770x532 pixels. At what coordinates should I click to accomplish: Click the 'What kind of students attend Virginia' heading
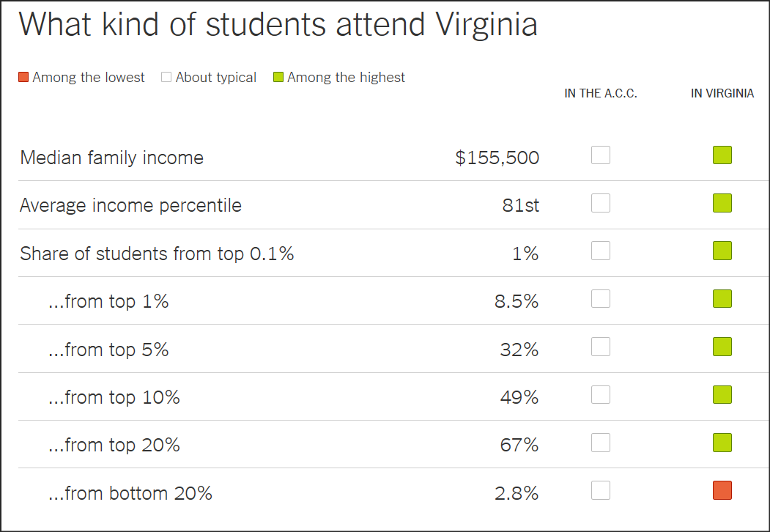[x=278, y=23]
